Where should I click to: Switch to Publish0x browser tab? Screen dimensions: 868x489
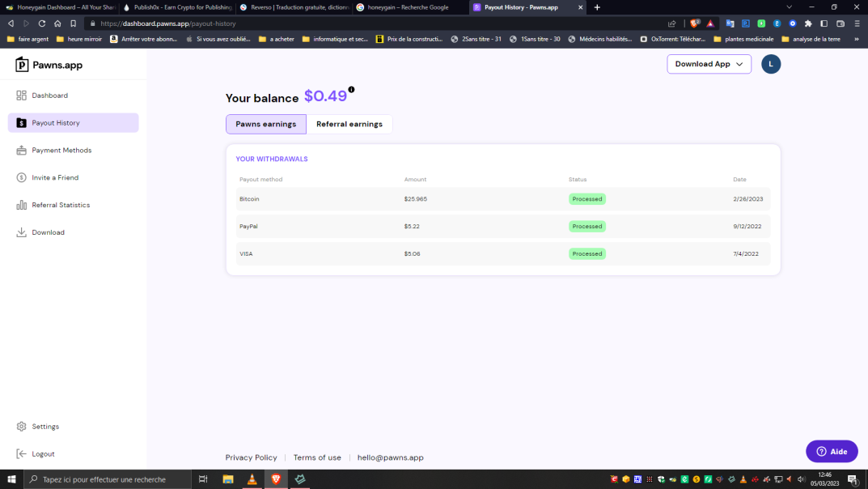coord(178,7)
